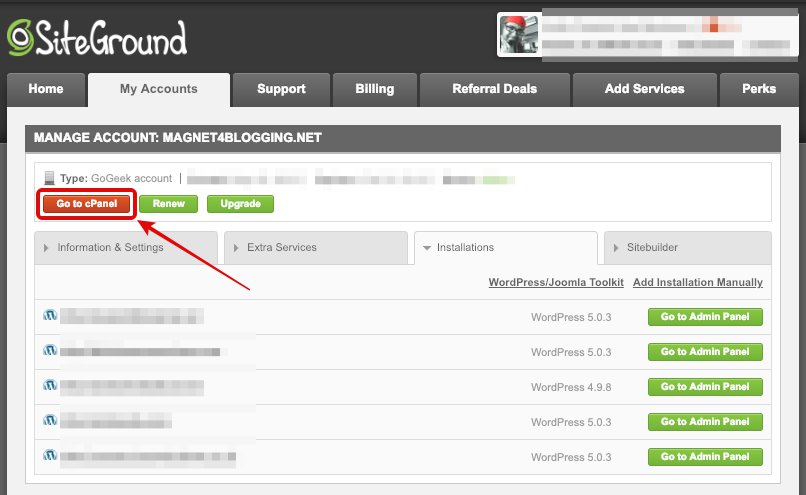
Task: Click the GoGeek account type text
Action: click(132, 178)
